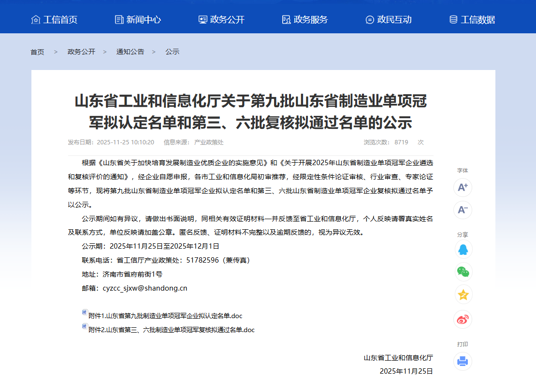536x392 pixels.
Task: Open the 新闻中心 navigation menu
Action: click(x=143, y=20)
